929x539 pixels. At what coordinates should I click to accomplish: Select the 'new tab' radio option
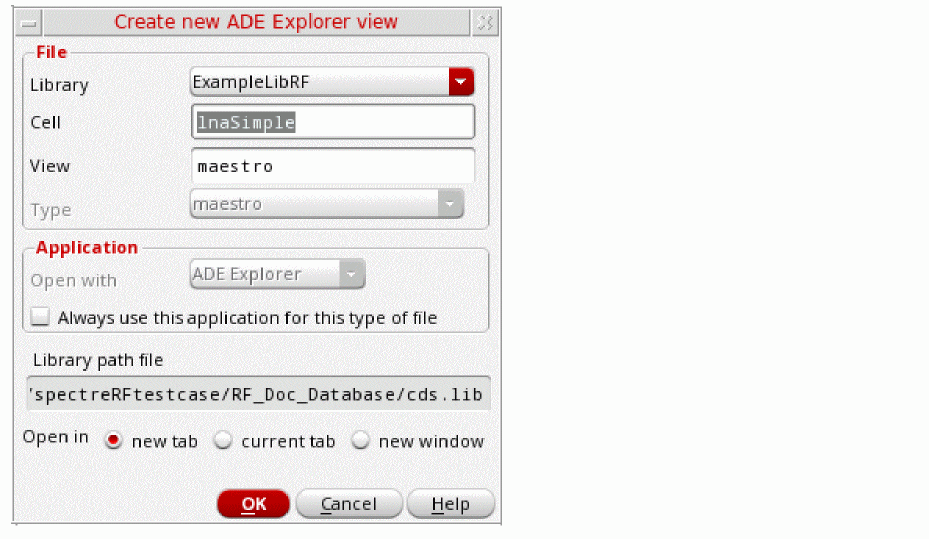coord(113,441)
